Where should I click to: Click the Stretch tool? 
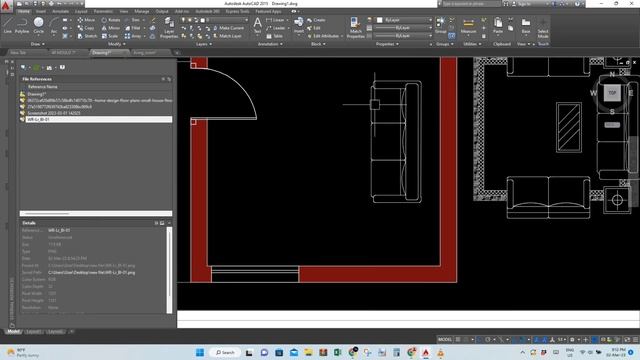87,36
